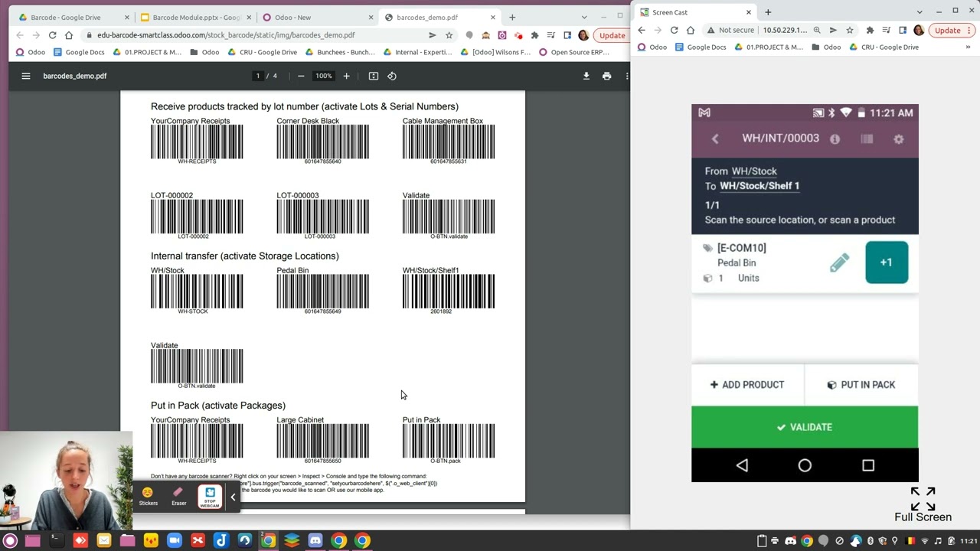Stop the webcam recording
This screenshot has width=980, height=551.
point(210,497)
